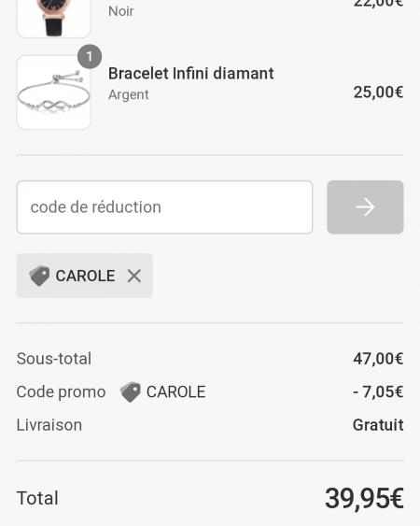Viewport: 420px width, 526px height.
Task: Click the quantity badge on the bracelet
Action: click(90, 57)
